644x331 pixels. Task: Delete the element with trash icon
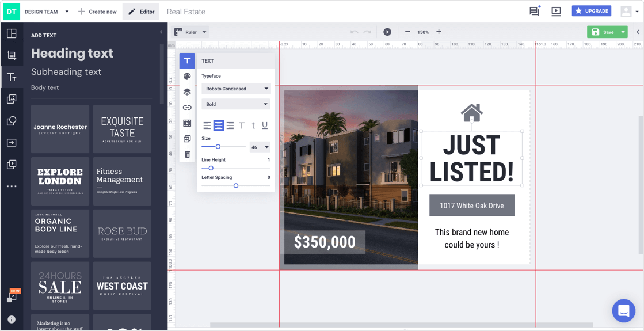pyautogui.click(x=187, y=154)
